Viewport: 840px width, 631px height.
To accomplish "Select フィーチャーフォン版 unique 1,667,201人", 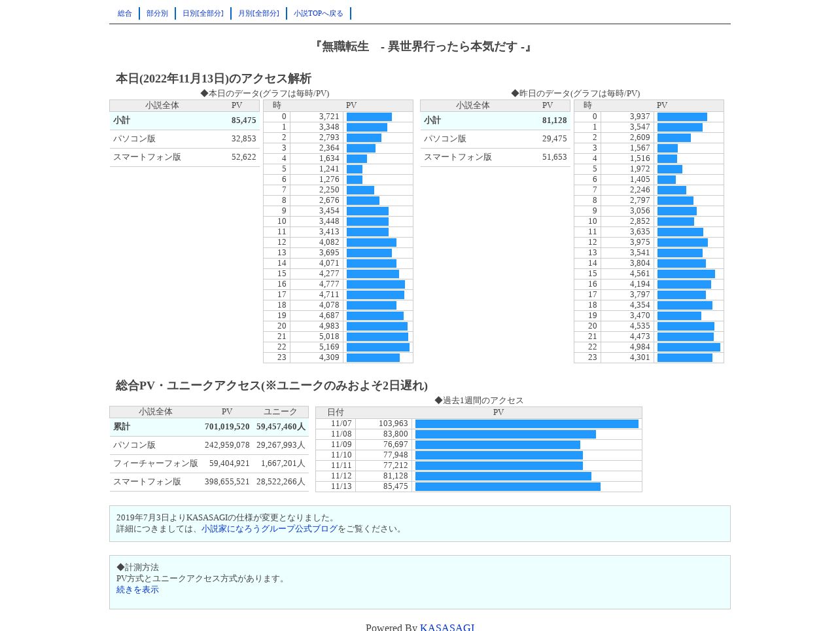I will tap(283, 463).
